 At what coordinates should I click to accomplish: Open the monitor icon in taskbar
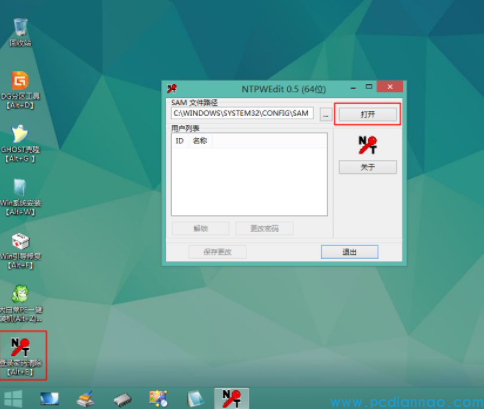pos(49,399)
